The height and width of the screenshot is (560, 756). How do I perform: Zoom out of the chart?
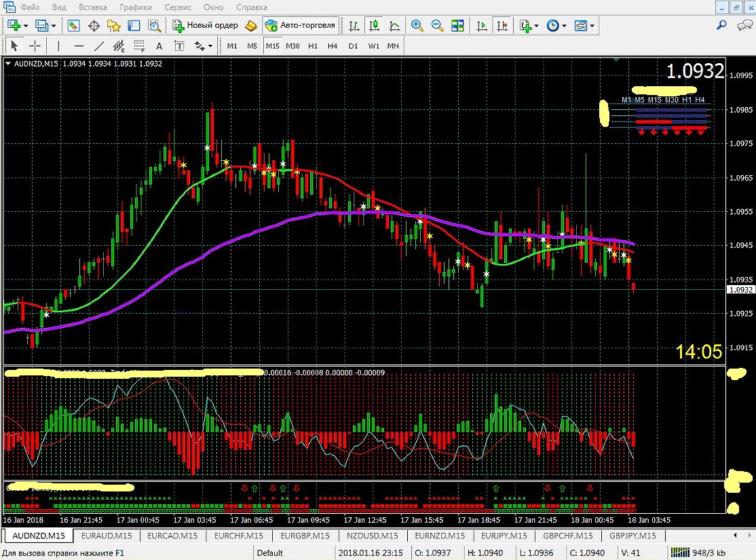(438, 26)
